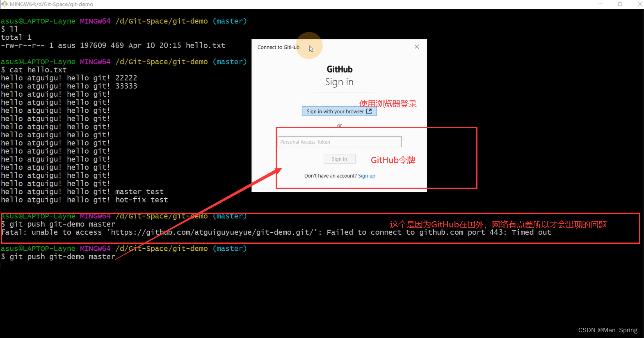
Task: Click the line ending with 'master test'
Action: tap(82, 192)
